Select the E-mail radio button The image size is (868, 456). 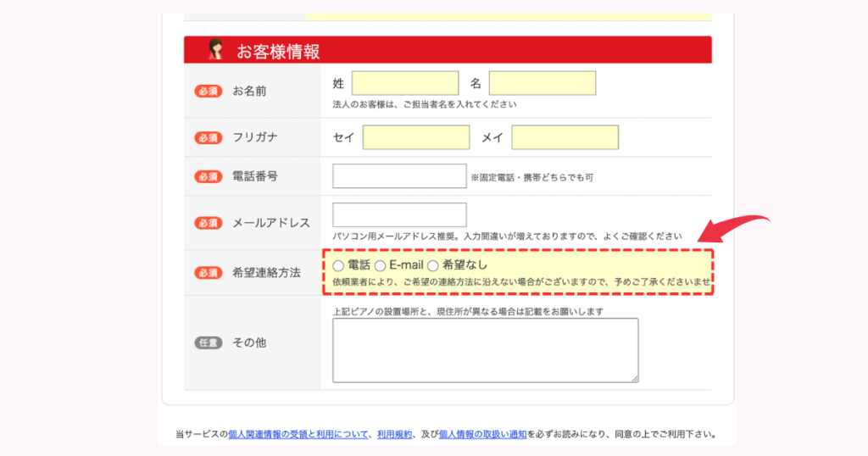380,266
